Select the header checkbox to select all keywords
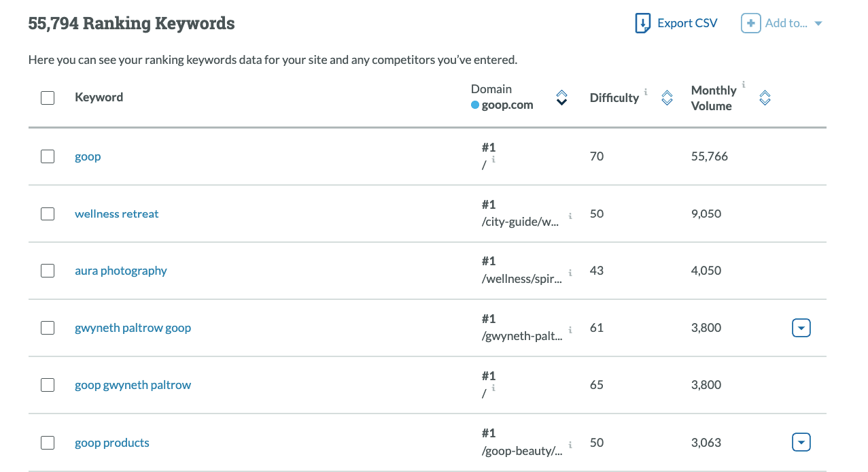The width and height of the screenshot is (868, 472). [48, 97]
